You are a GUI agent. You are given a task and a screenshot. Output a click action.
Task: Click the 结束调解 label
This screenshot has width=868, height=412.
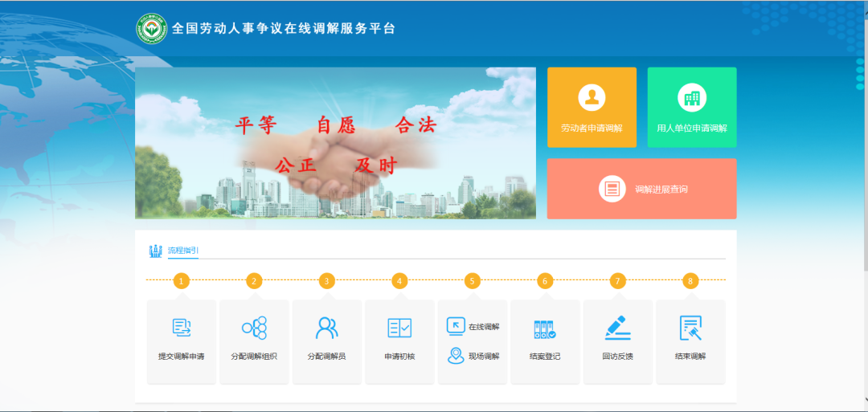tap(690, 357)
